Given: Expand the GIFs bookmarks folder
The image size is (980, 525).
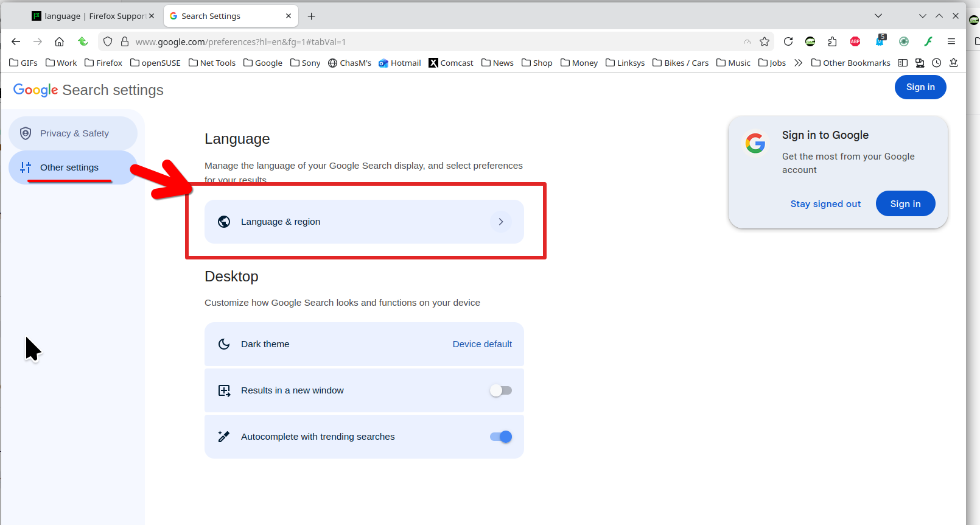Looking at the screenshot, I should pyautogui.click(x=24, y=63).
